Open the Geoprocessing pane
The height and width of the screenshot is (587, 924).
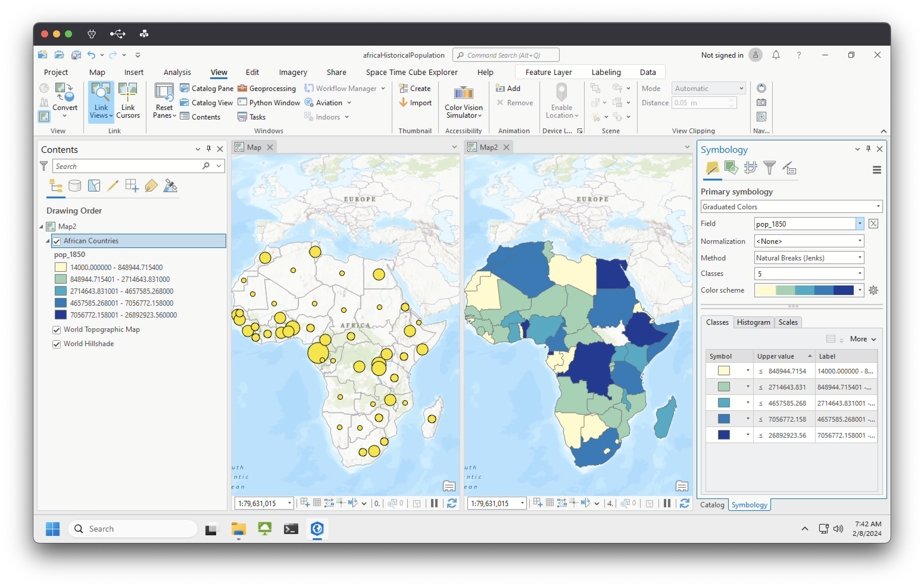click(267, 89)
